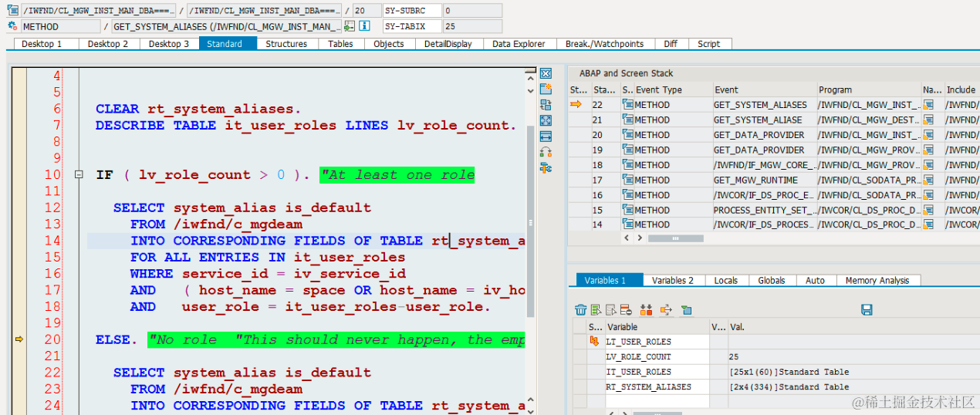Click the second icon in variables toolbar
980x415 pixels.
tap(596, 310)
